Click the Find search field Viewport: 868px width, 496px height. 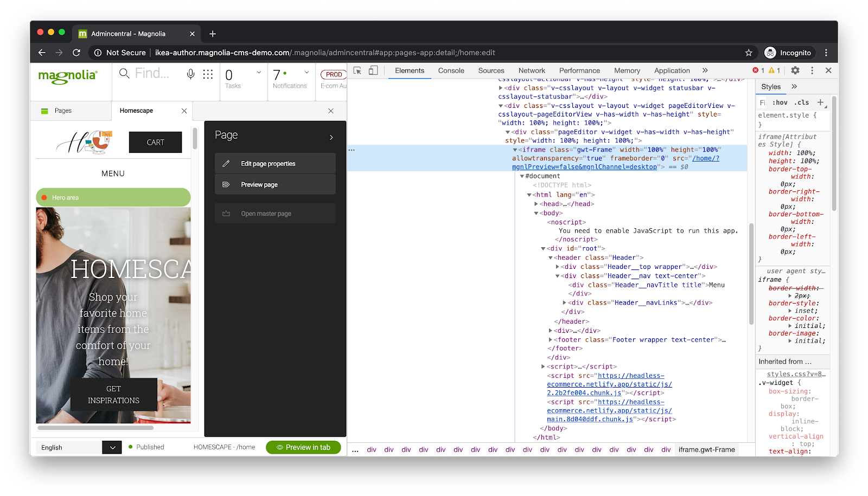coord(152,73)
